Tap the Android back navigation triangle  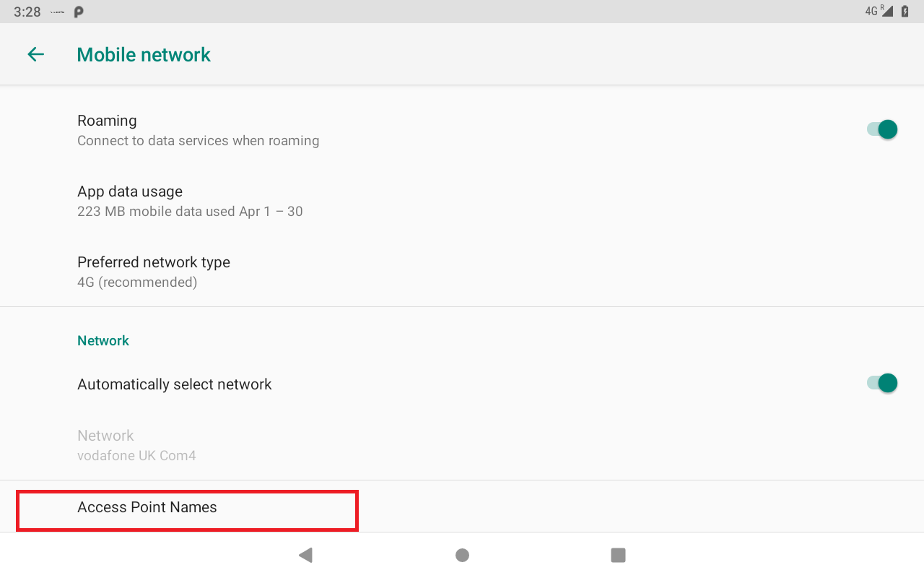point(305,555)
